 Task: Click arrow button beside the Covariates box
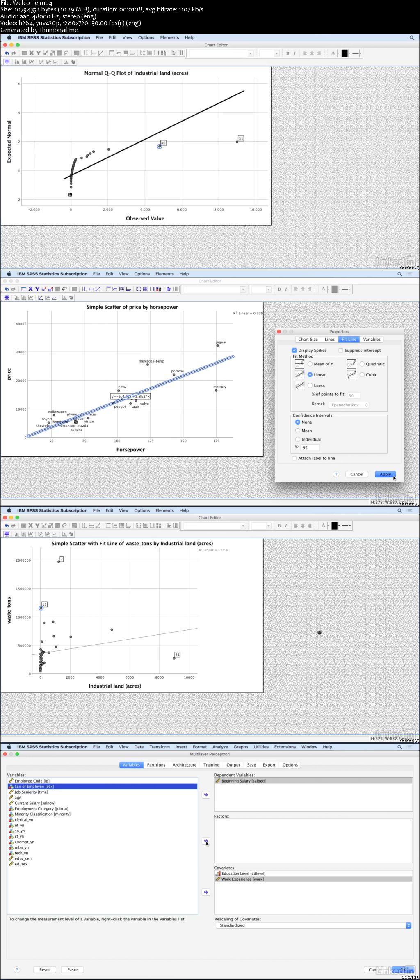point(206,892)
